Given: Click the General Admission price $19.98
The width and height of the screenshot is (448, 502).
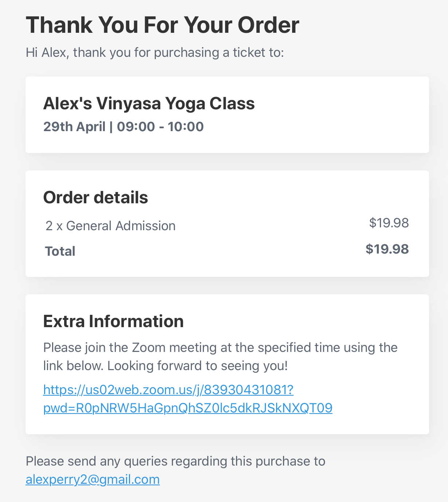Looking at the screenshot, I should pos(389,223).
